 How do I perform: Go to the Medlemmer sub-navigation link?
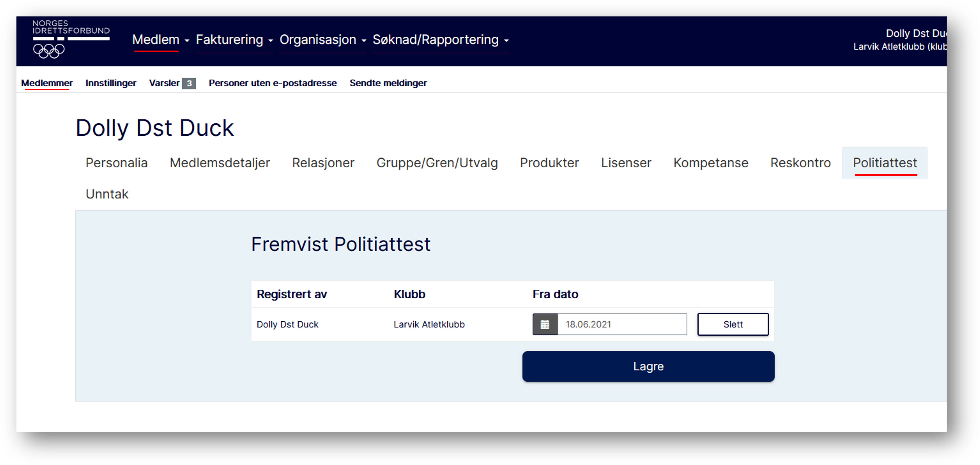47,83
